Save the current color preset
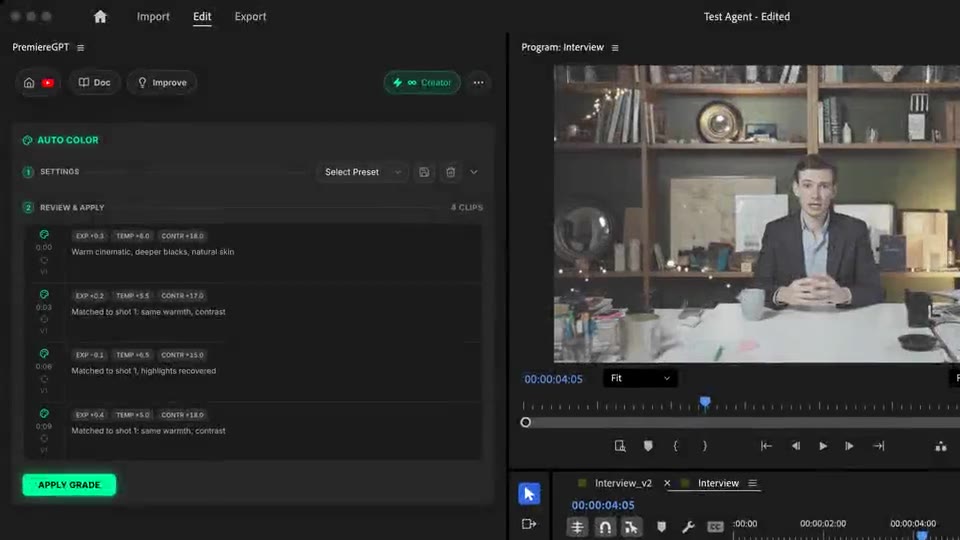The width and height of the screenshot is (960, 540). click(x=424, y=172)
